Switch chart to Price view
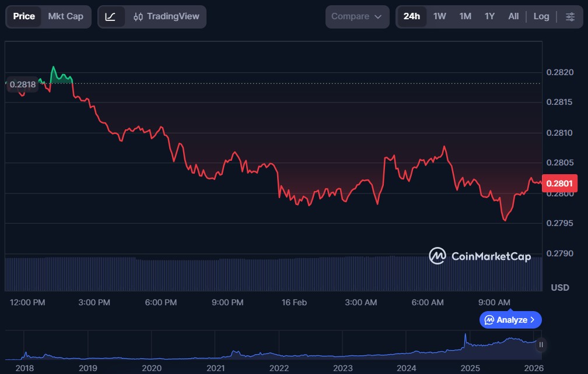This screenshot has height=374, width=588. click(x=24, y=16)
